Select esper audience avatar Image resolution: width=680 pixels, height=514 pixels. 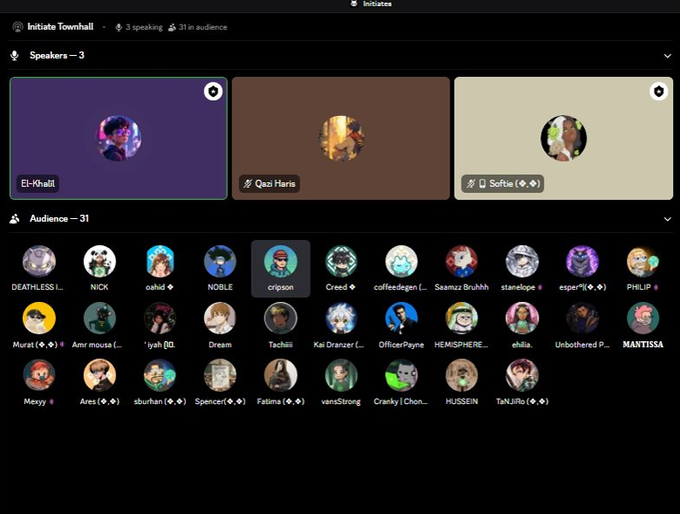tap(582, 262)
